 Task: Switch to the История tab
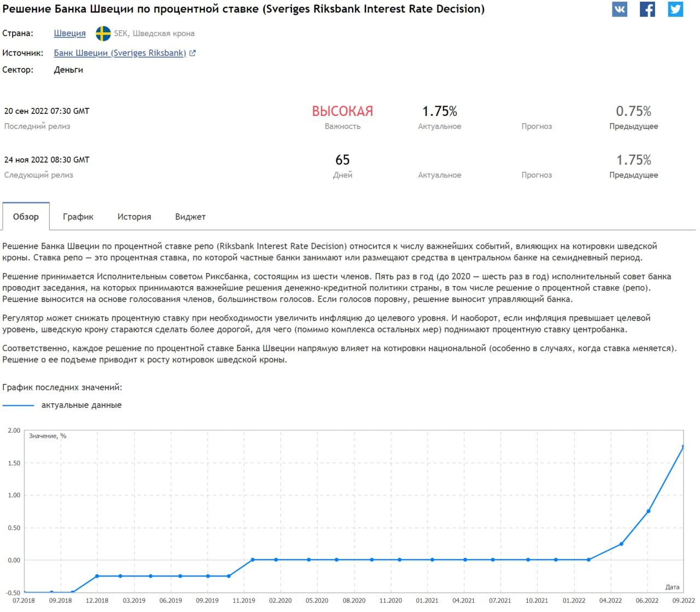tap(134, 217)
